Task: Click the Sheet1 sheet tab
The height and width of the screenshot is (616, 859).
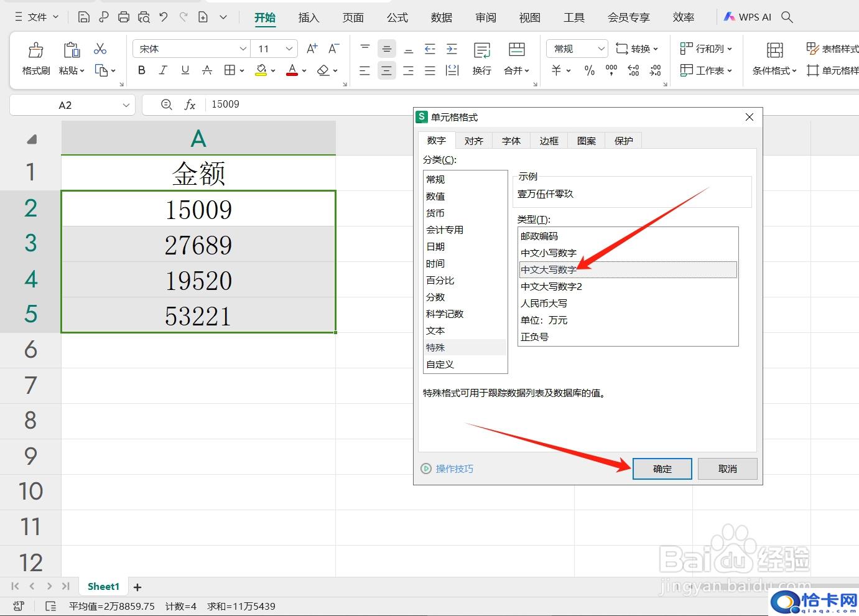Action: [103, 586]
